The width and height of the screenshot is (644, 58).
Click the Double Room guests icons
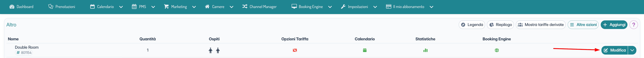[214, 51]
